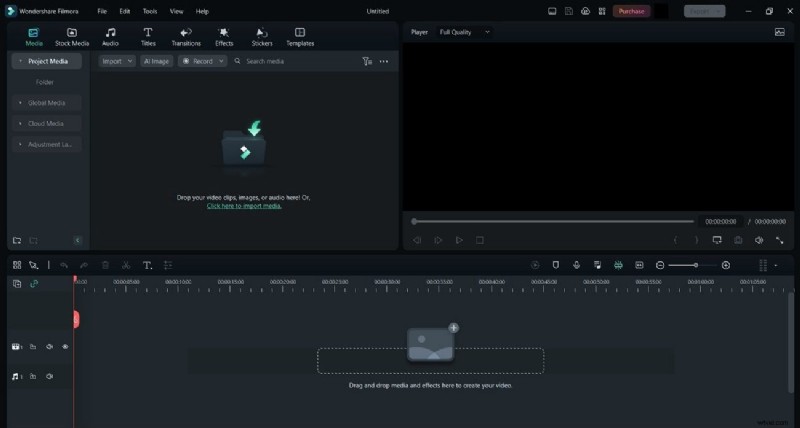Viewport: 800px width, 428px height.
Task: Open the File menu
Action: pos(102,11)
